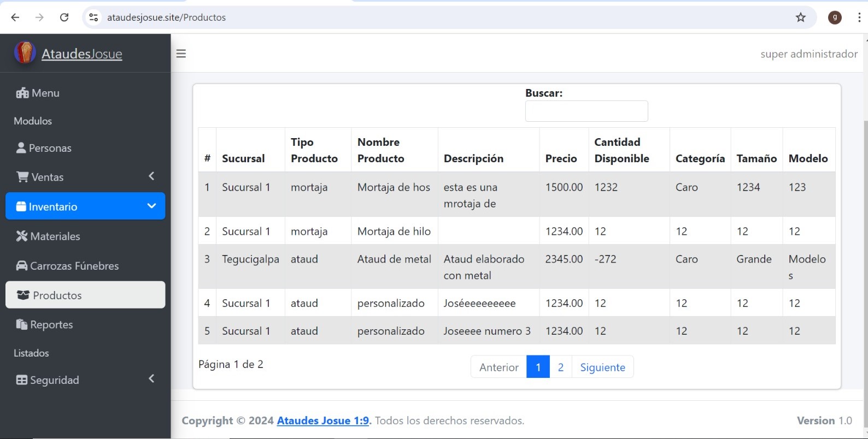Image resolution: width=868 pixels, height=439 pixels.
Task: Sort table by Precio column header
Action: [x=561, y=158]
